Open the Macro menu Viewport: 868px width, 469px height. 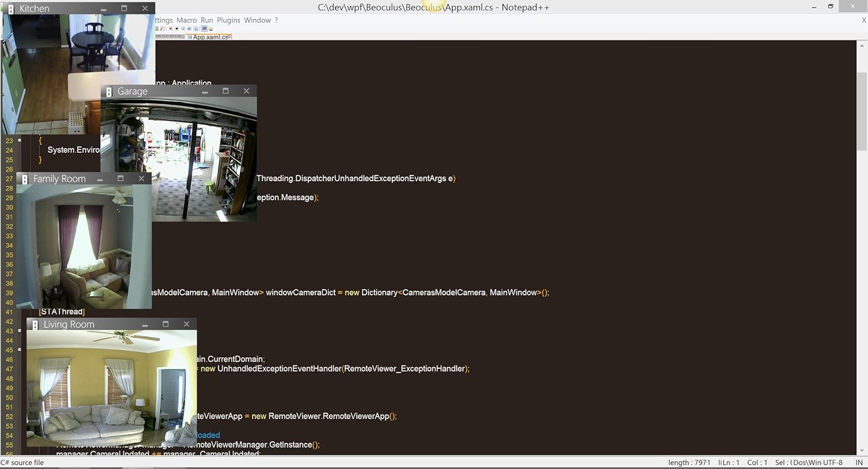click(x=186, y=20)
